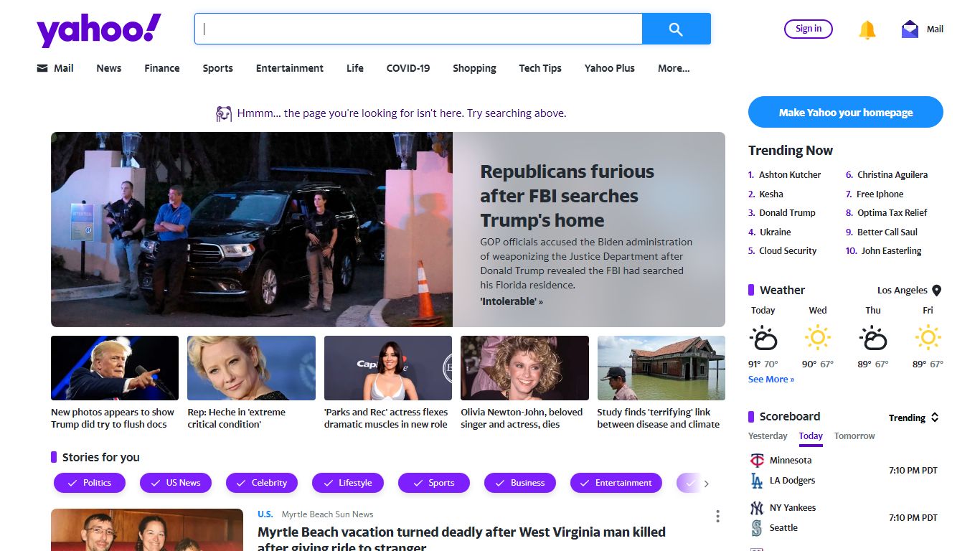980x551 pixels.
Task: Click the Kesha trending topic
Action: click(x=771, y=194)
